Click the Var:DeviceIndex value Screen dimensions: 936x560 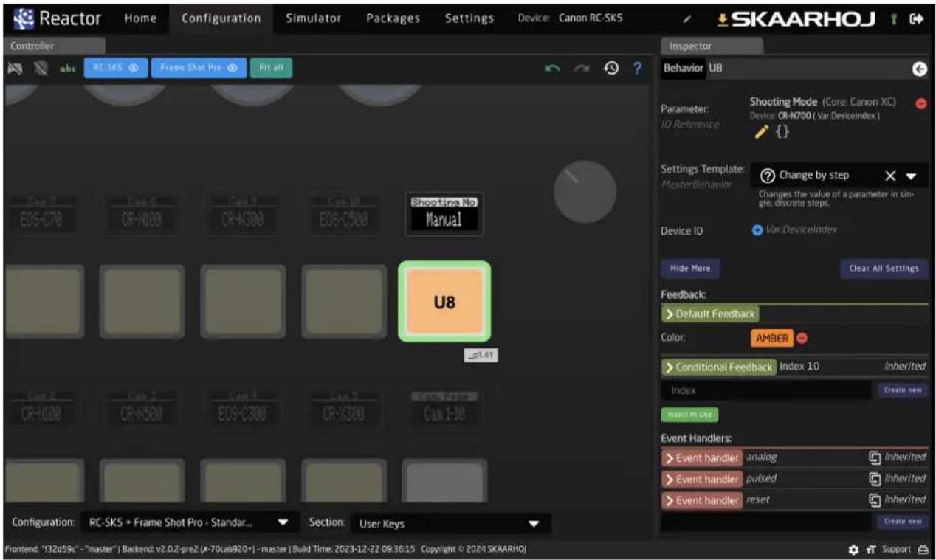tap(802, 230)
